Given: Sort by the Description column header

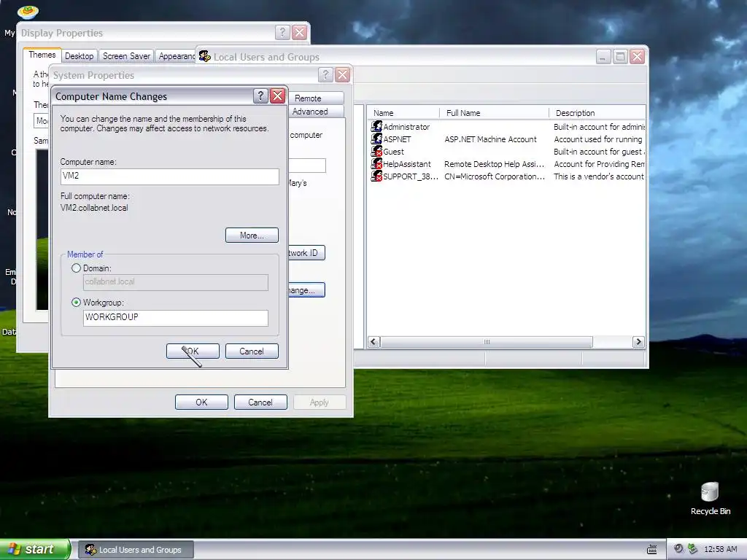Looking at the screenshot, I should [597, 113].
